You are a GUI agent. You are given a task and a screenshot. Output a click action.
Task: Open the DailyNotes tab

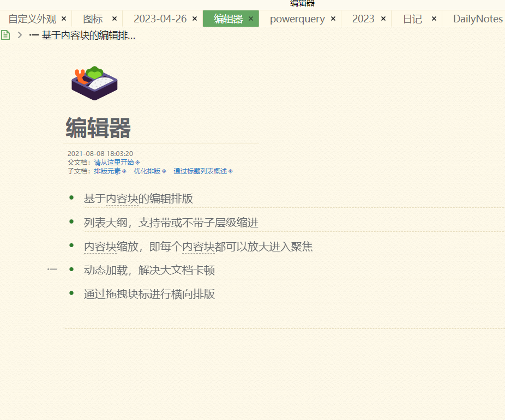pos(477,19)
